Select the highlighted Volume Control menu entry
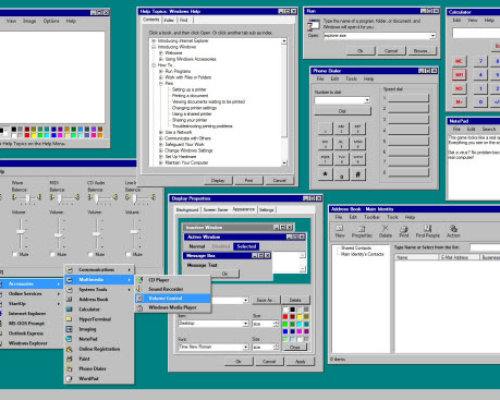The image size is (500, 400). click(173, 298)
